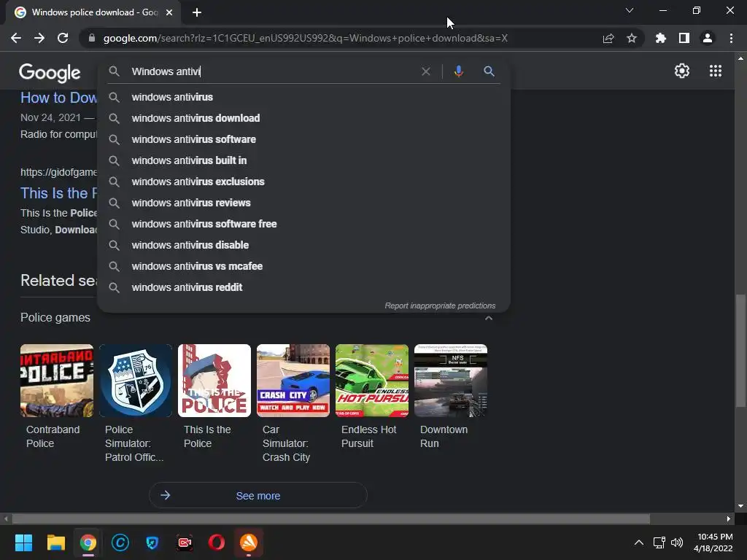Go forward in browser history
747x560 pixels.
point(39,38)
